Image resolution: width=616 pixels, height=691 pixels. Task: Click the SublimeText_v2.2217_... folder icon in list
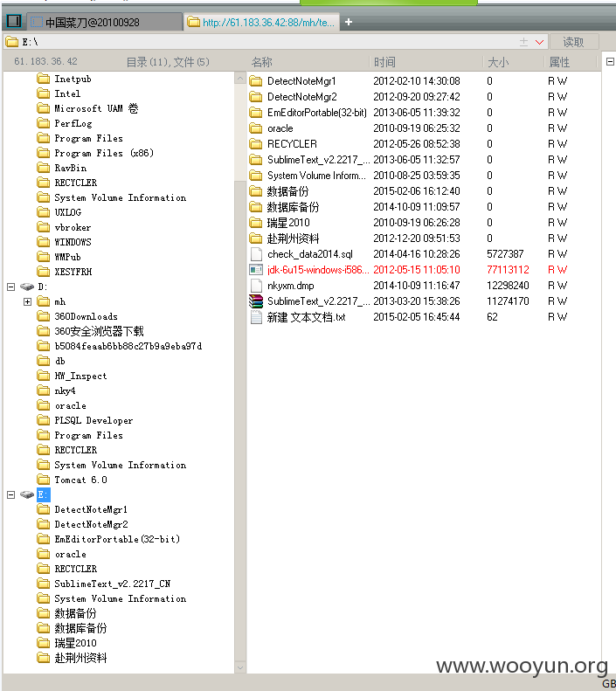[x=255, y=160]
